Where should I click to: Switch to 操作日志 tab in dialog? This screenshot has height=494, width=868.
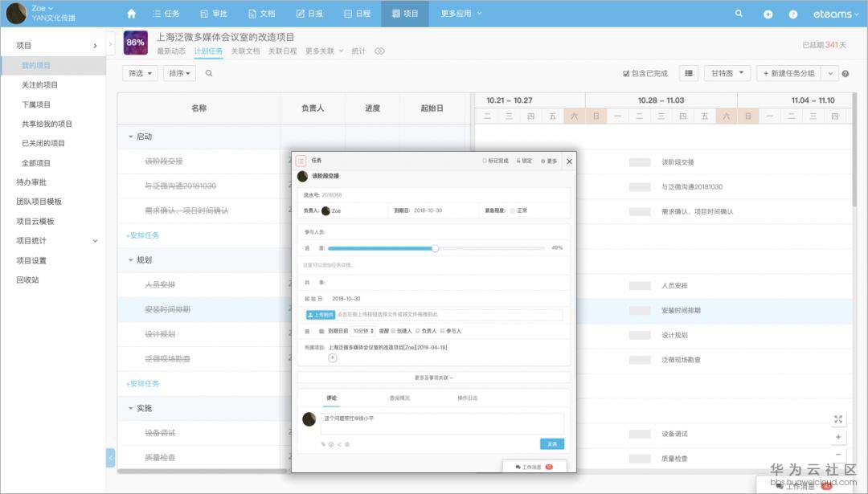pos(467,398)
